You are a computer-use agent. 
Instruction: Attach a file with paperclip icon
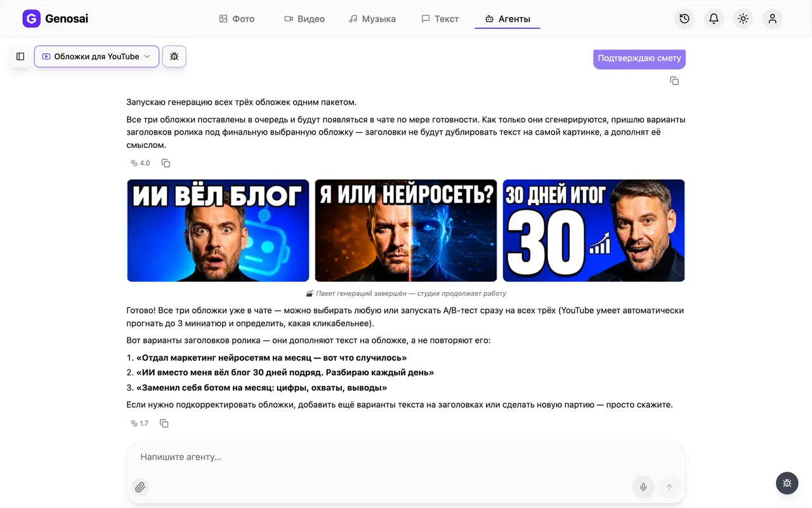140,487
